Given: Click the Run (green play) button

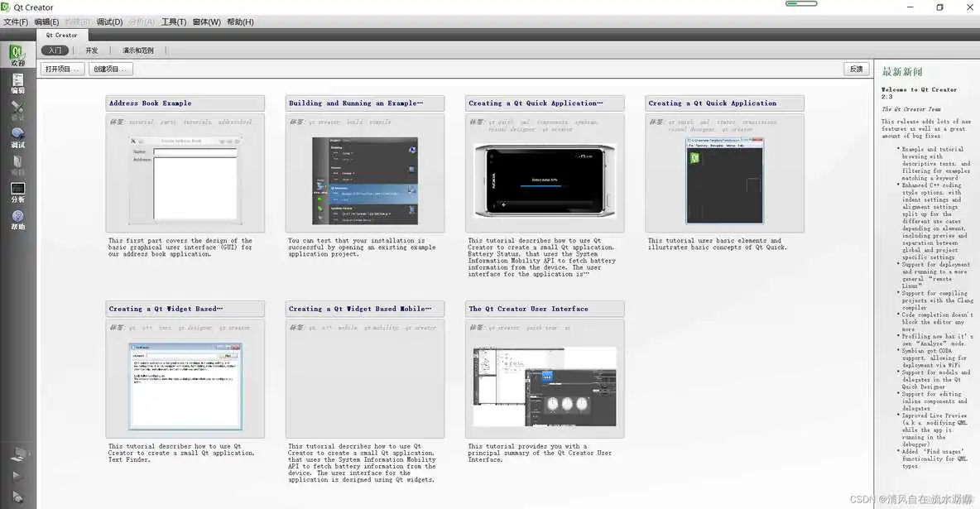Looking at the screenshot, I should (17, 475).
